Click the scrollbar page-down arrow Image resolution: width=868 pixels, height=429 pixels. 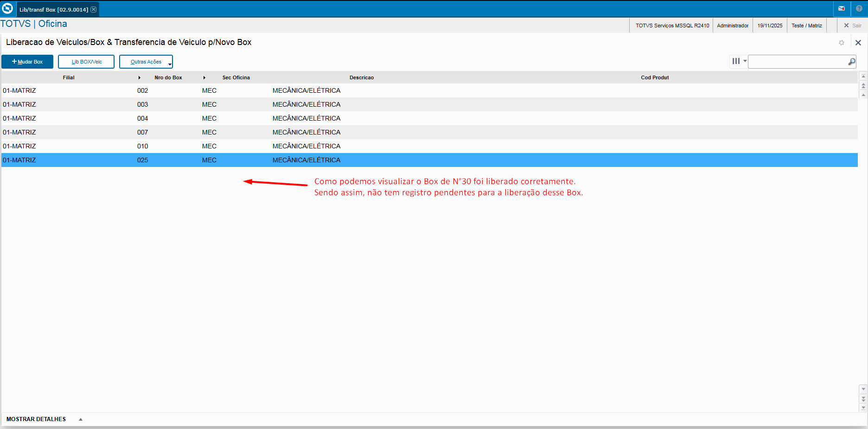(863, 398)
